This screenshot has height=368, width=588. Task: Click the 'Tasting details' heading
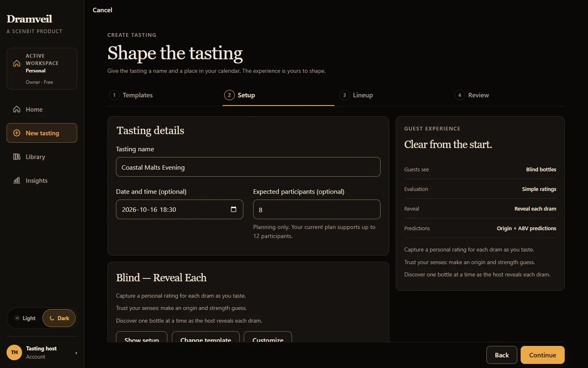(x=150, y=130)
